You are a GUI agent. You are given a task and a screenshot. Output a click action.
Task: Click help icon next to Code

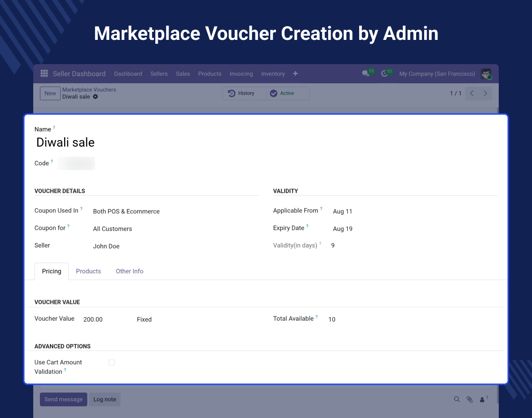pos(52,161)
